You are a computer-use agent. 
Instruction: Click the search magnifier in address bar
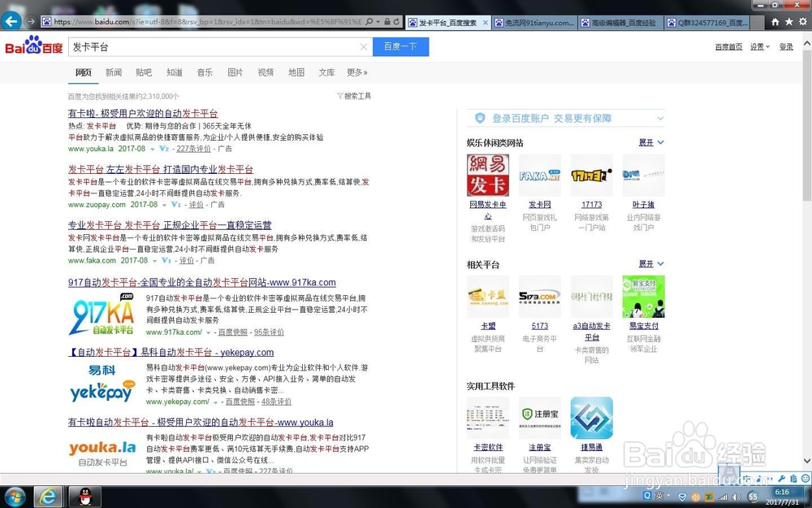tap(369, 22)
